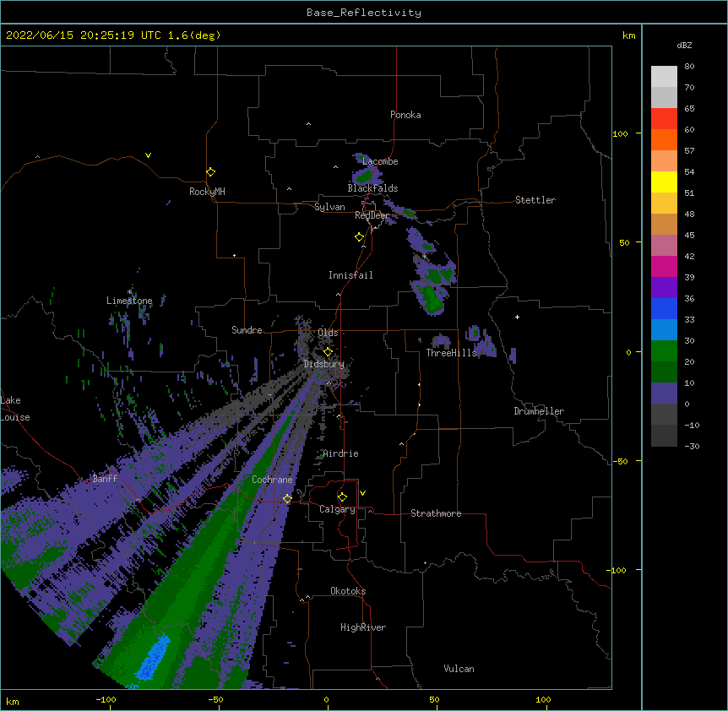Click the Innisfail city label
The image size is (728, 711).
pyautogui.click(x=350, y=275)
